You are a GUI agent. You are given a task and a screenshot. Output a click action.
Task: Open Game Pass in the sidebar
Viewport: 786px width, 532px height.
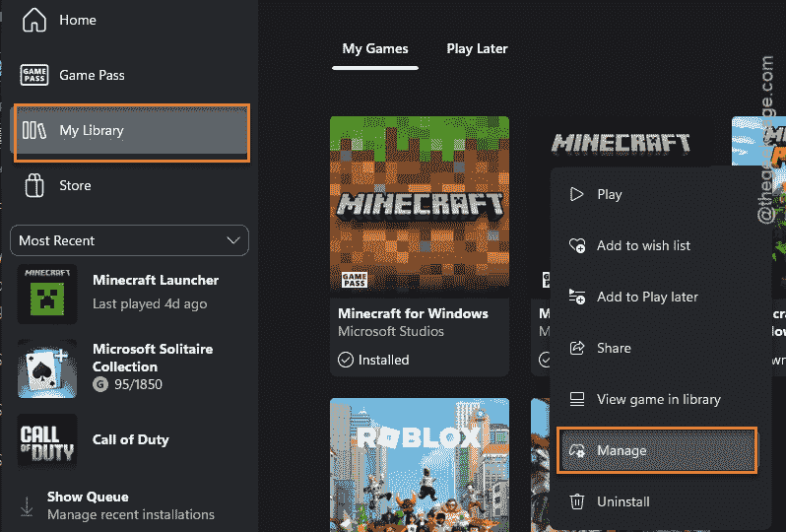tap(129, 75)
